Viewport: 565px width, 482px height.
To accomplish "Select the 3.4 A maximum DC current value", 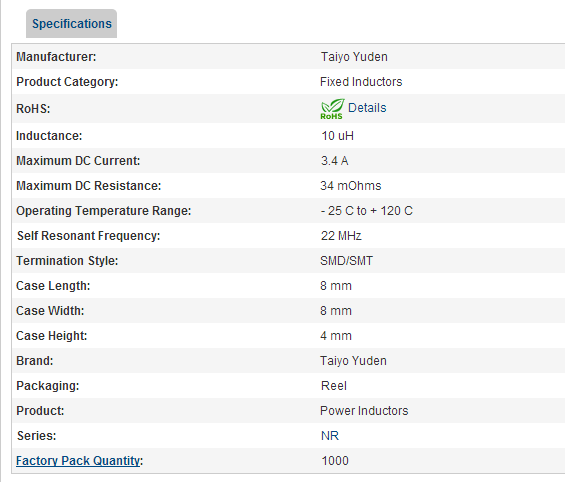I will 334,161.
